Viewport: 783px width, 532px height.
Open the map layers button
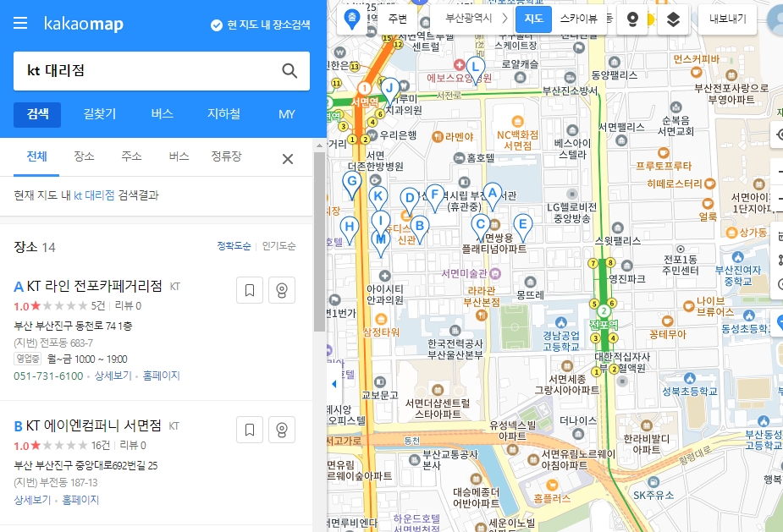click(673, 19)
